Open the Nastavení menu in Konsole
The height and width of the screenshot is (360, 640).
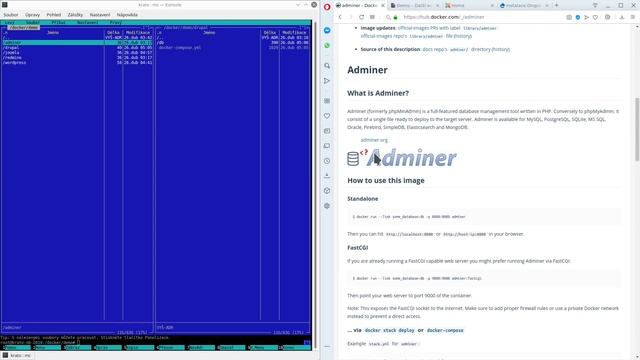click(x=100, y=15)
